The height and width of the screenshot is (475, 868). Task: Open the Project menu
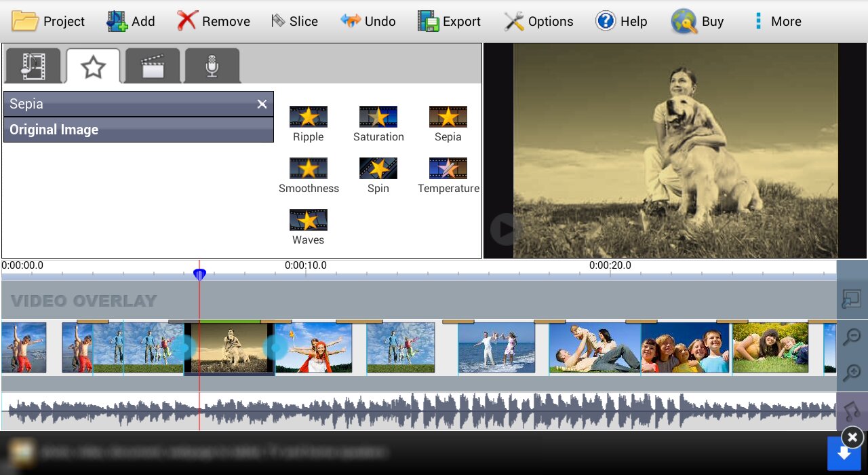(48, 22)
